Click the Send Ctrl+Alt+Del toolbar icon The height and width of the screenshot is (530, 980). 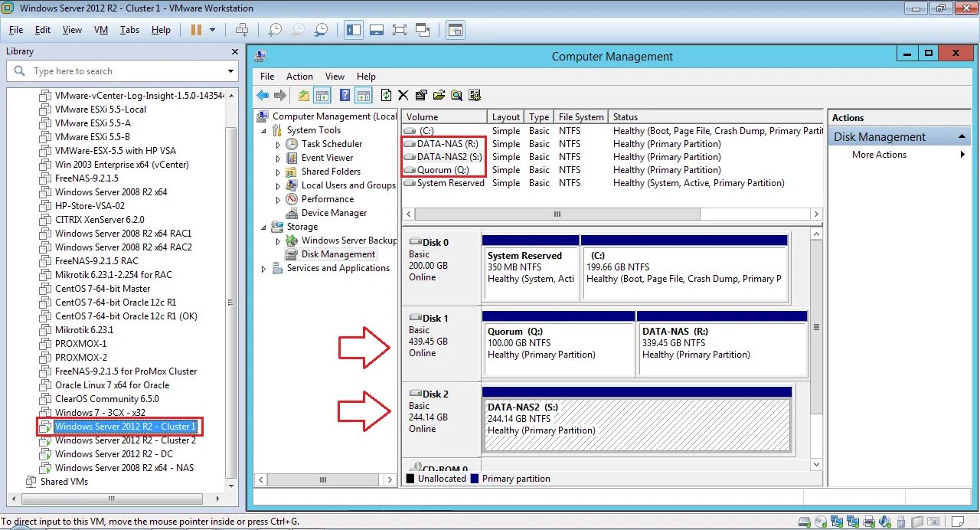[242, 30]
